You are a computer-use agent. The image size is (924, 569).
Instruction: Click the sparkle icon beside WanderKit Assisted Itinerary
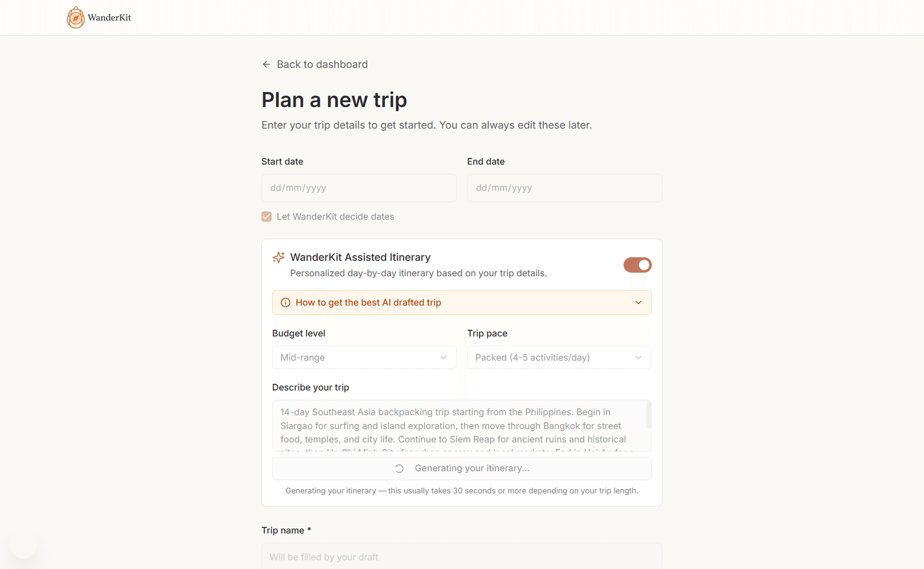tap(279, 257)
